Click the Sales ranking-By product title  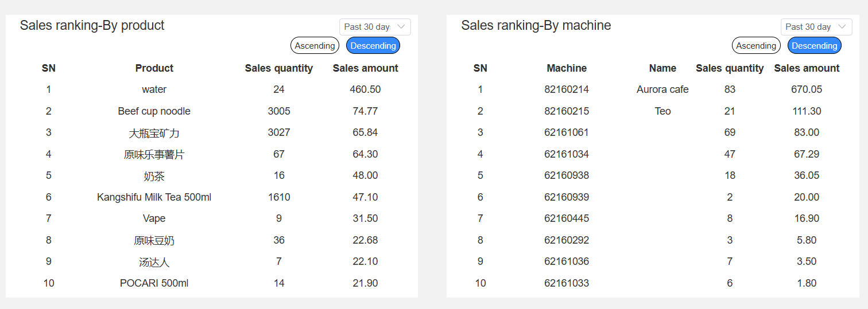[92, 25]
